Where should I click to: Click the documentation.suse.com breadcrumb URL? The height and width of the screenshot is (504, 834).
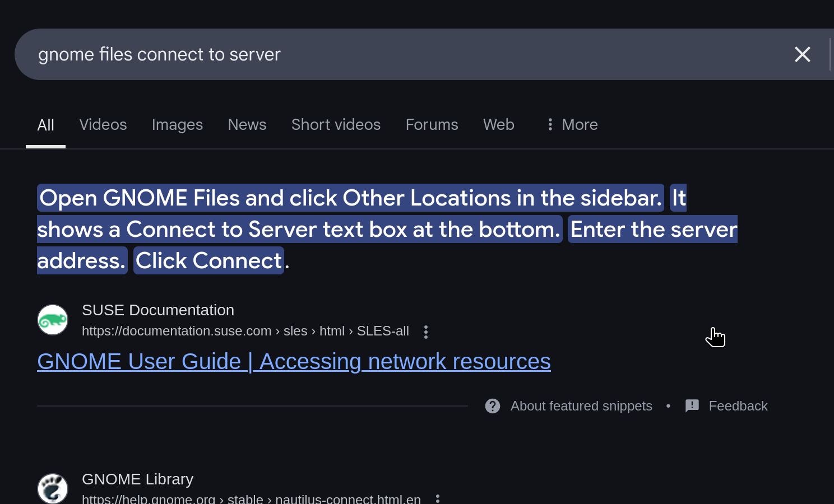pyautogui.click(x=245, y=331)
